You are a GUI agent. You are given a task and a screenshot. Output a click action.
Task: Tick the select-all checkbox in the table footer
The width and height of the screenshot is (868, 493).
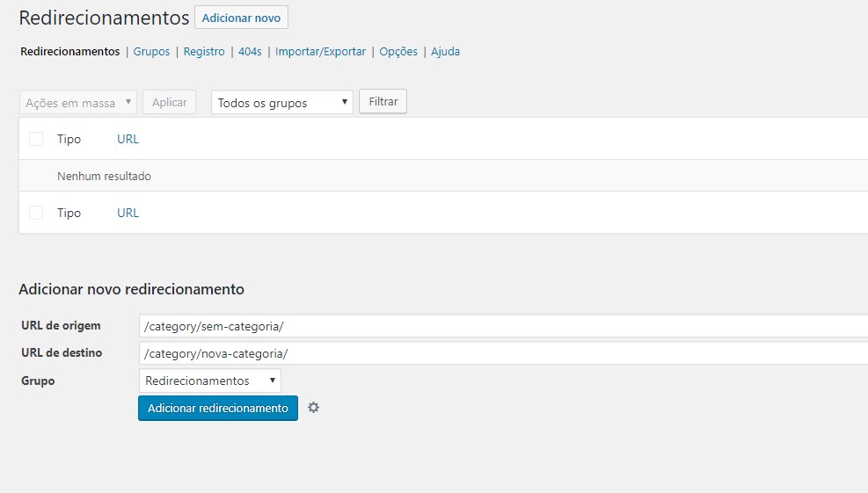click(x=36, y=213)
